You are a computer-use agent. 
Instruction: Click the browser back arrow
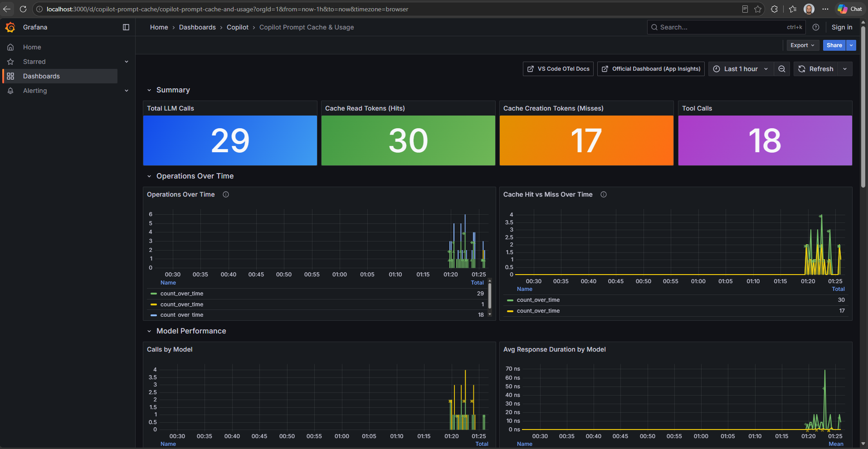pyautogui.click(x=7, y=9)
